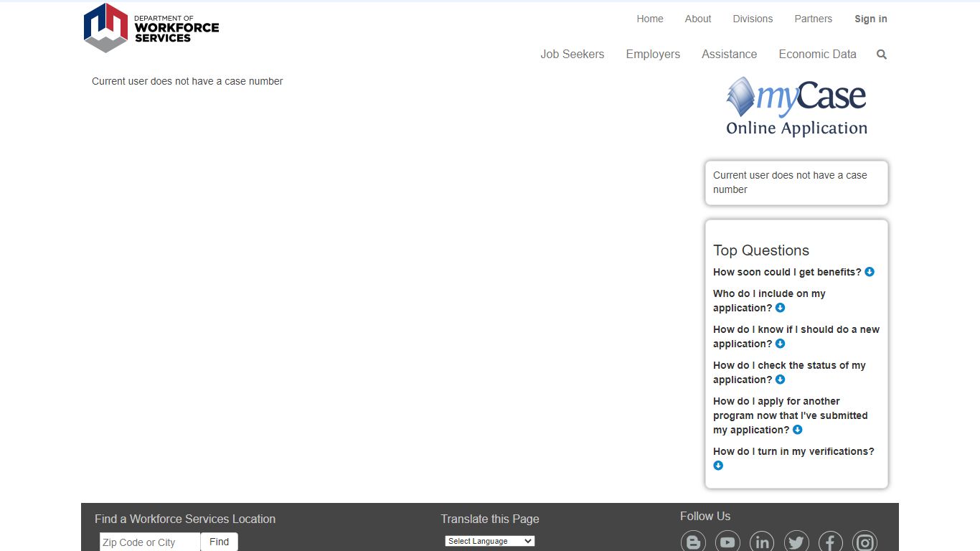
Task: Open the YouTube icon in footer
Action: (x=727, y=542)
